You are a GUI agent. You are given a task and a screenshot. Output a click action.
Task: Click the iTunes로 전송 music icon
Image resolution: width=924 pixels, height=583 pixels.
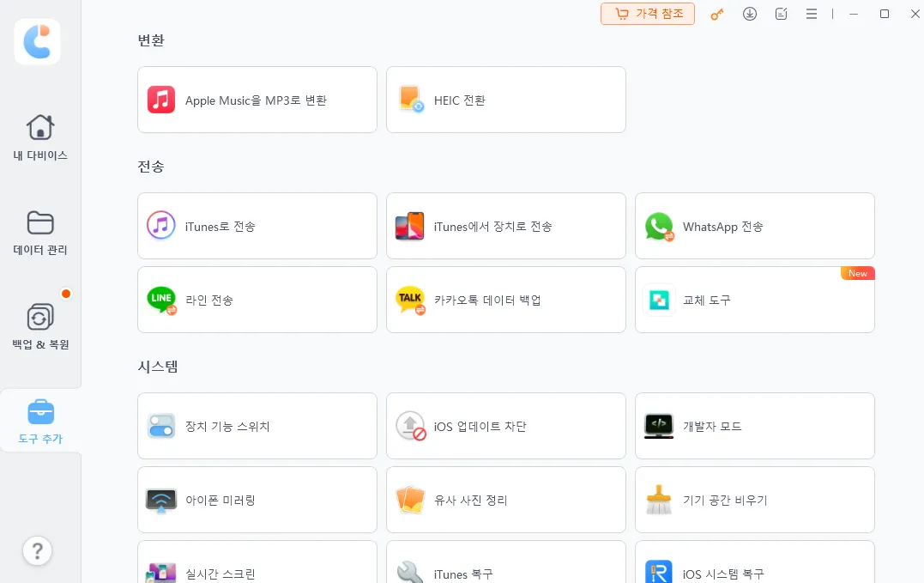click(x=161, y=226)
